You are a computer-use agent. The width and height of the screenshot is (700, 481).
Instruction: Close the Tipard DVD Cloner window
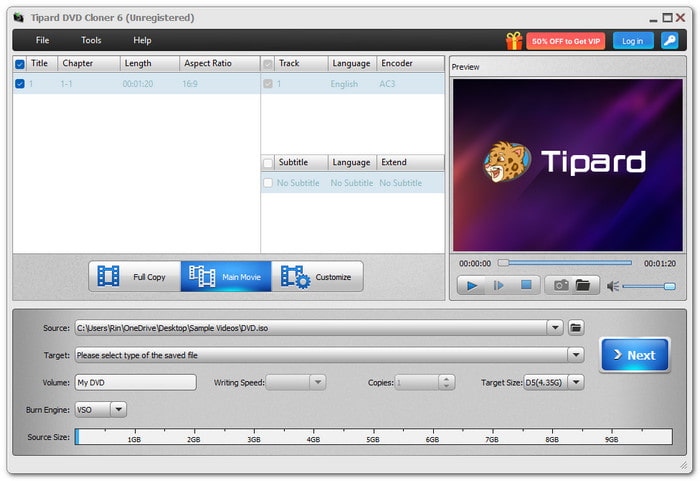coord(680,18)
